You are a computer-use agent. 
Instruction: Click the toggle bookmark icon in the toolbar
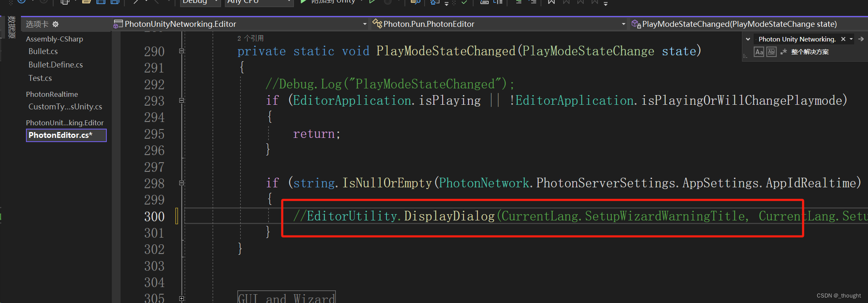coord(551,2)
